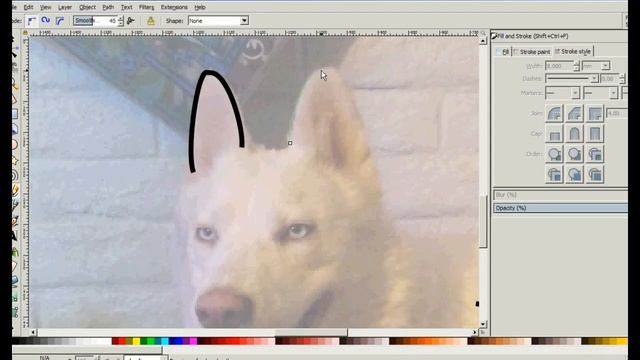Choose square cap button
Image resolution: width=640 pixels, height=360 pixels.
point(595,134)
